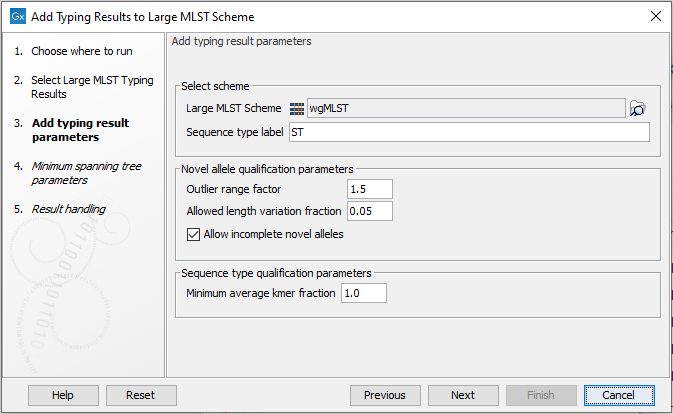Screen dimensions: 673x414
Task: Click the Outlier range factor field
Action: [369, 189]
